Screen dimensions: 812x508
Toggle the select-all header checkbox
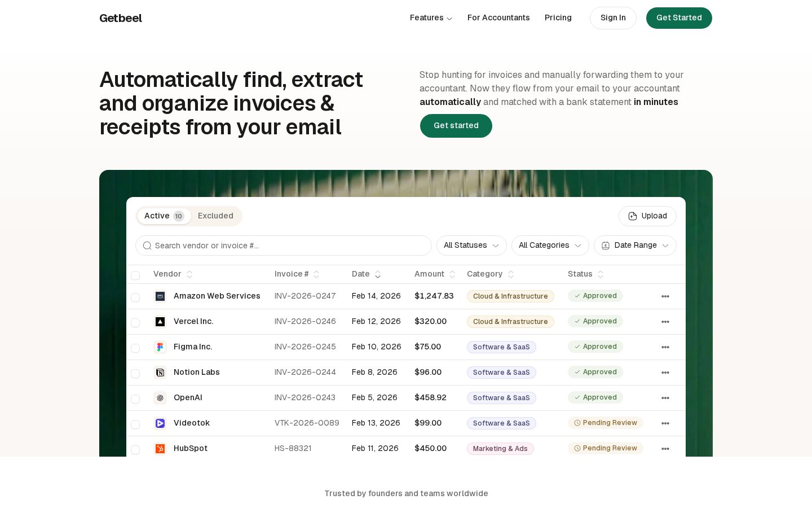click(135, 275)
